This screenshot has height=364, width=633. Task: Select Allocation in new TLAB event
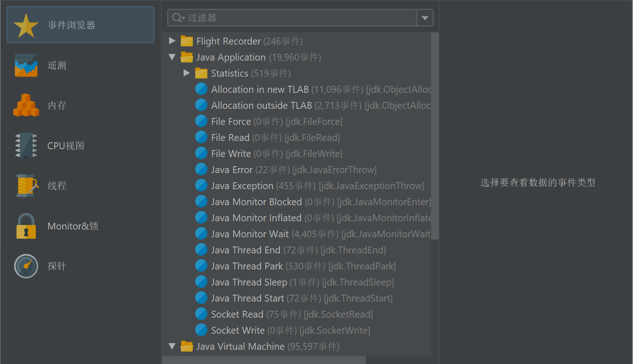pos(297,89)
